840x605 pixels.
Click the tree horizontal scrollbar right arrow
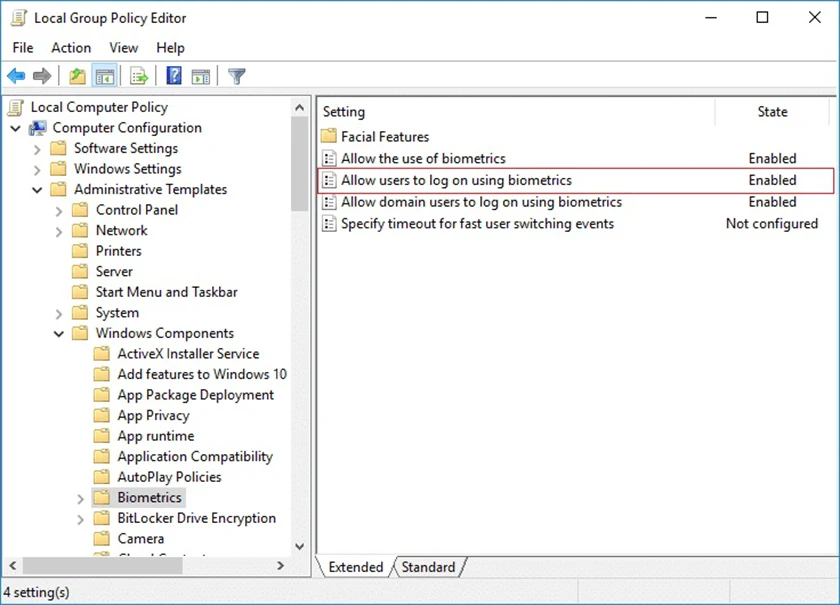(x=280, y=565)
